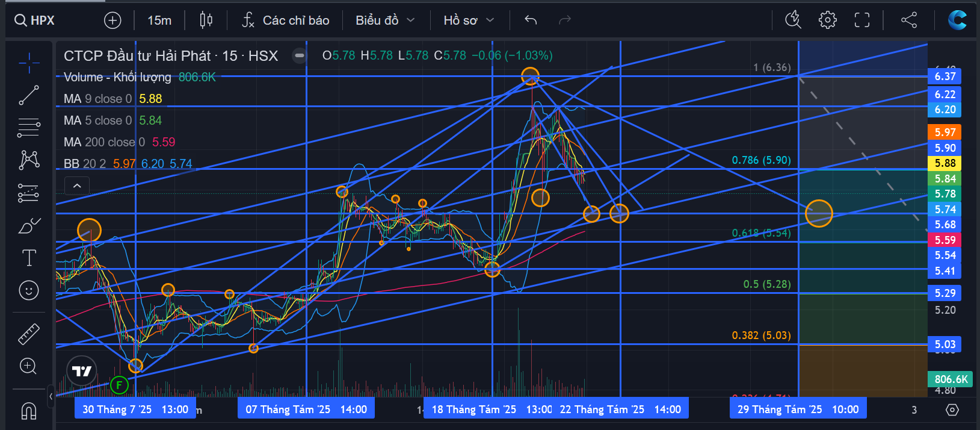Select the 0.382 (5.03) Fibonacci level

point(761,335)
